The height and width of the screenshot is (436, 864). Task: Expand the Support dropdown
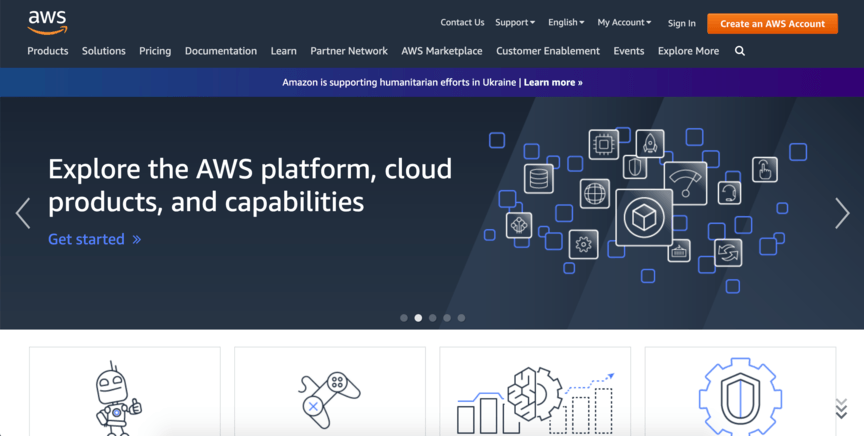(515, 23)
